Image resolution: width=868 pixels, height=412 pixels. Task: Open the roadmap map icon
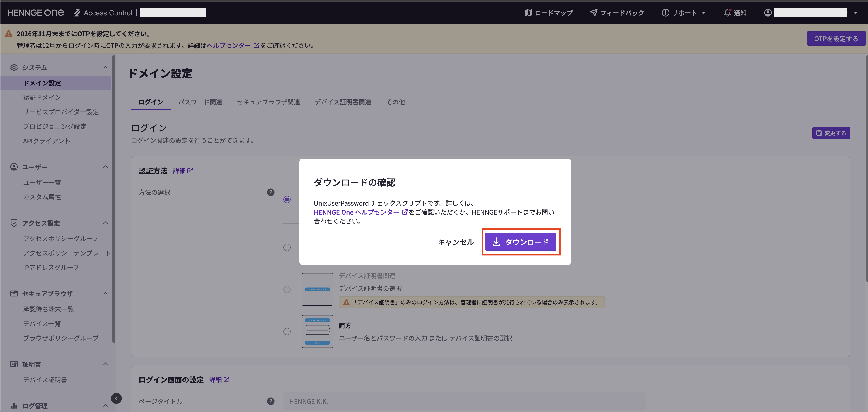(528, 13)
